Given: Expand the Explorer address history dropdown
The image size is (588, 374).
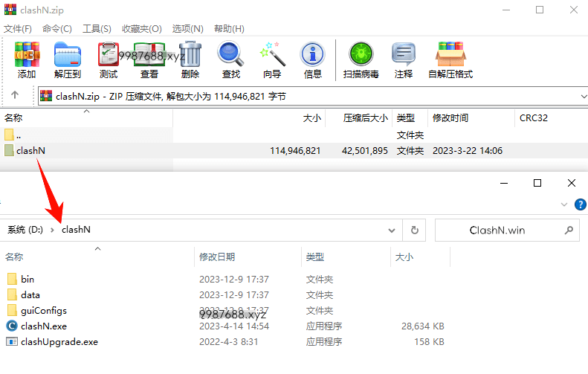Looking at the screenshot, I should click(x=392, y=230).
